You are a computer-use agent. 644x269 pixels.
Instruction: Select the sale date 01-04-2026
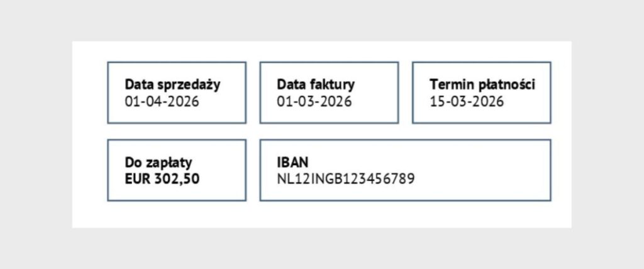(162, 101)
